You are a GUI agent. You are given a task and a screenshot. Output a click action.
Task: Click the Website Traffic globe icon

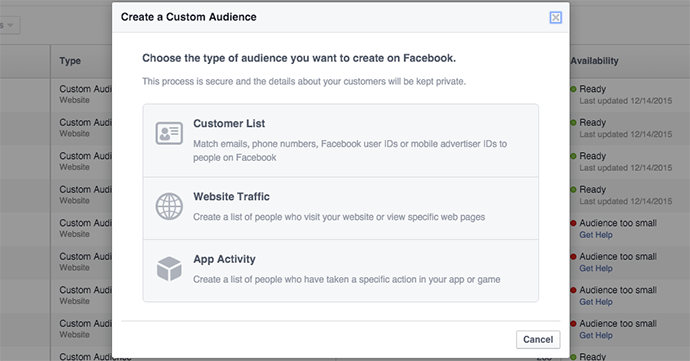point(169,206)
